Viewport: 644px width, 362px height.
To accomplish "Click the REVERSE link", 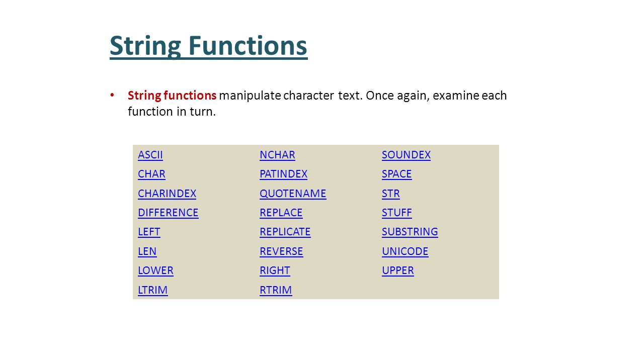I will point(281,251).
